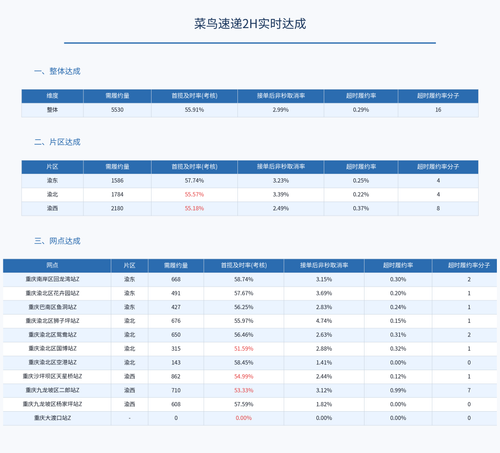Click the order count 143
The height and width of the screenshot is (453, 500).
pos(176,362)
